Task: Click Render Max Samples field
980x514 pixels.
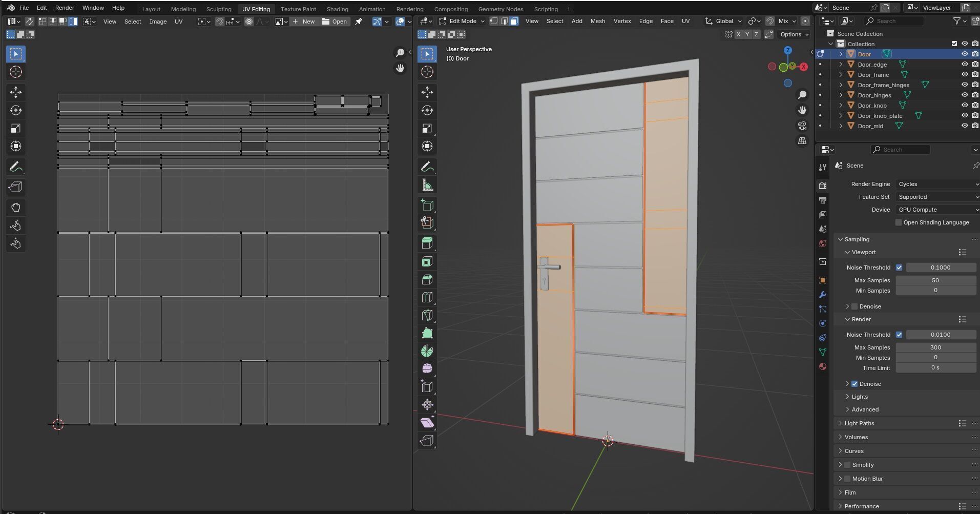Action: point(935,347)
